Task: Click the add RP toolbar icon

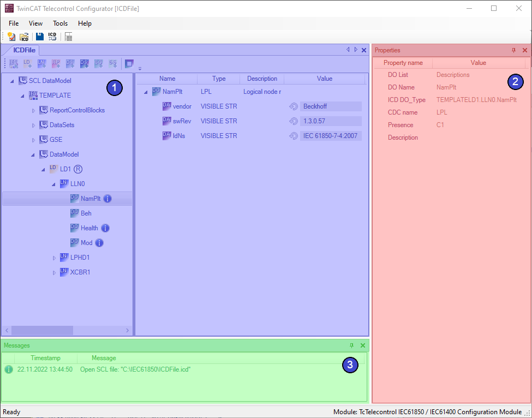Action: [x=56, y=63]
